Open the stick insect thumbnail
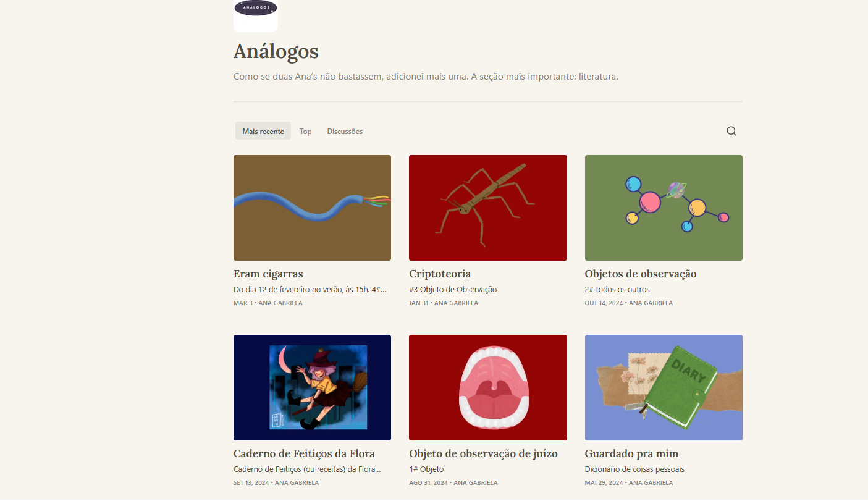The width and height of the screenshot is (868, 501). pos(488,208)
